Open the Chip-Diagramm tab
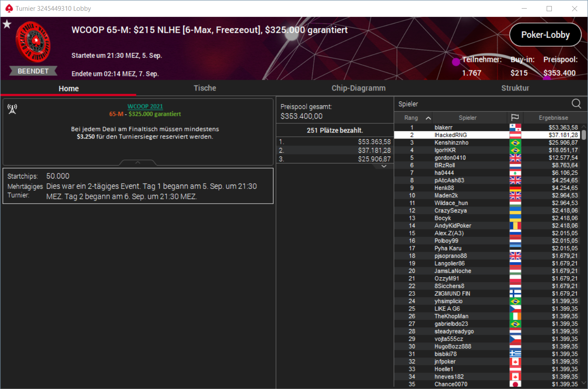Viewport: 588px width, 389px height. (358, 88)
